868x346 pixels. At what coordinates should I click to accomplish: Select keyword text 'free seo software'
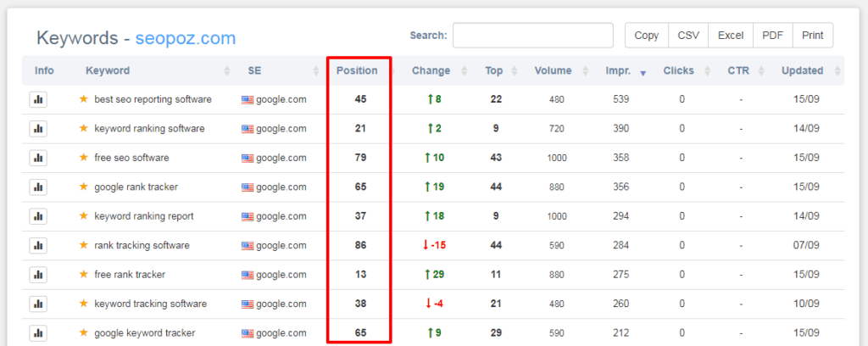tap(131, 158)
